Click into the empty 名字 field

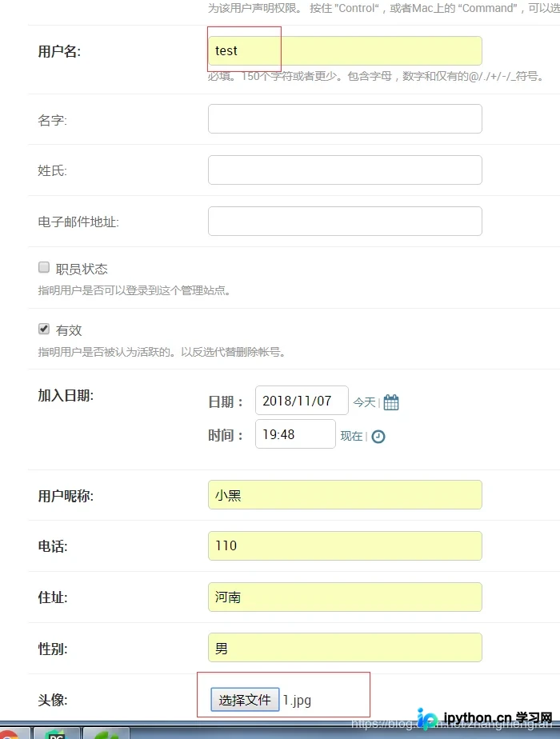[x=345, y=118]
